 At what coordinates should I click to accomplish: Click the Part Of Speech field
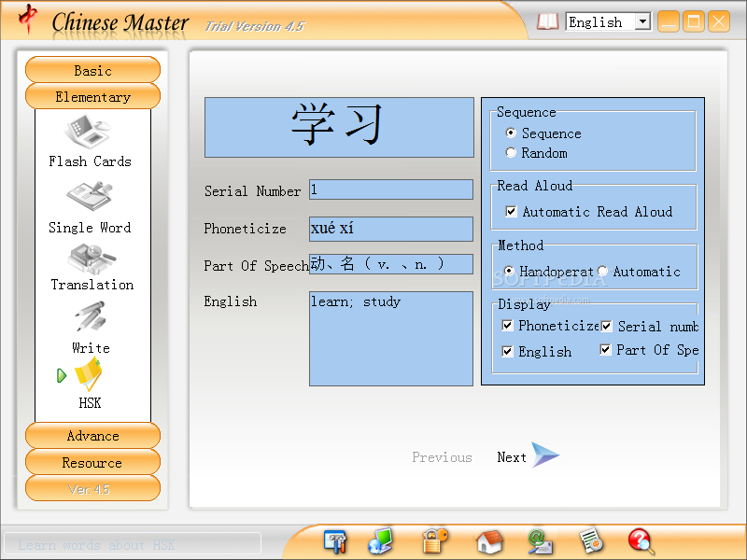[x=391, y=264]
